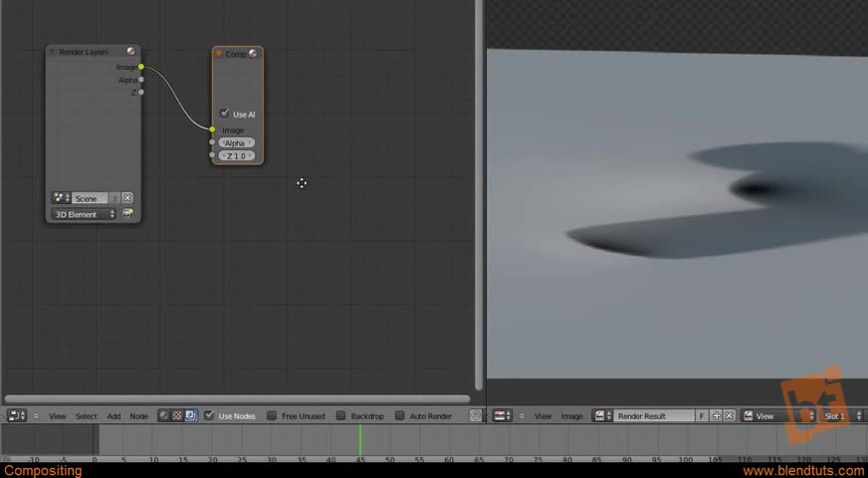Open the www.blendtuts.com link

click(x=805, y=471)
